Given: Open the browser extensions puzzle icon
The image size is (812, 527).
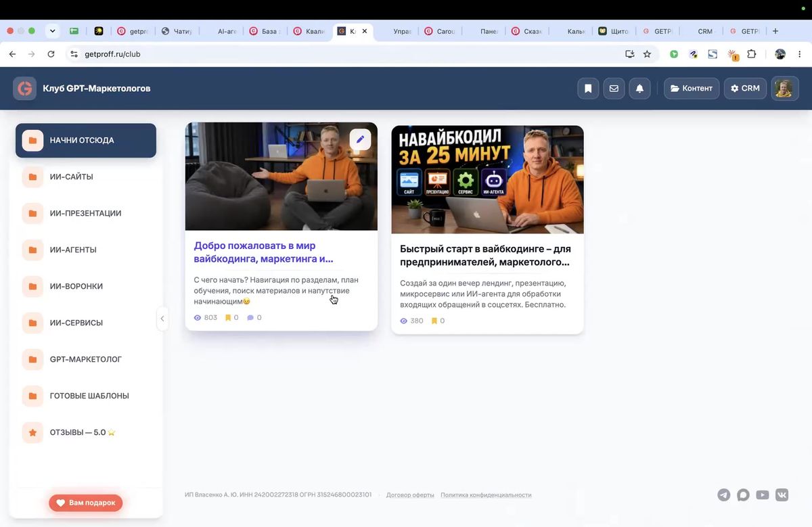Looking at the screenshot, I should [x=751, y=54].
